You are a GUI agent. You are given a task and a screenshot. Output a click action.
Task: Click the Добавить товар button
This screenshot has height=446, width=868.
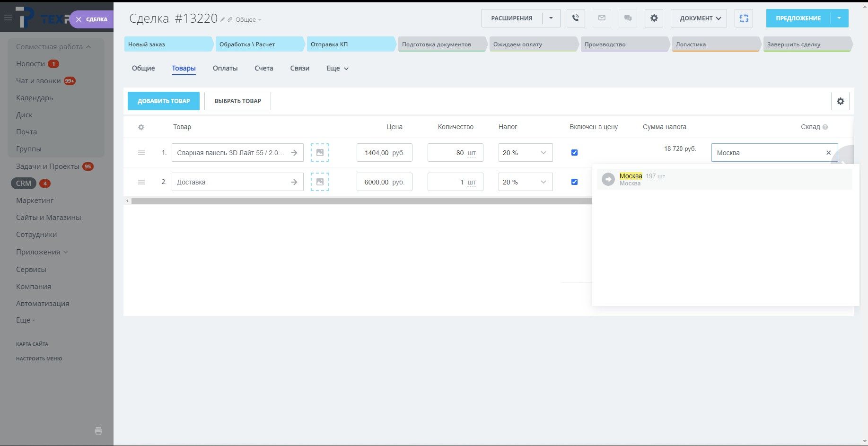pos(164,101)
